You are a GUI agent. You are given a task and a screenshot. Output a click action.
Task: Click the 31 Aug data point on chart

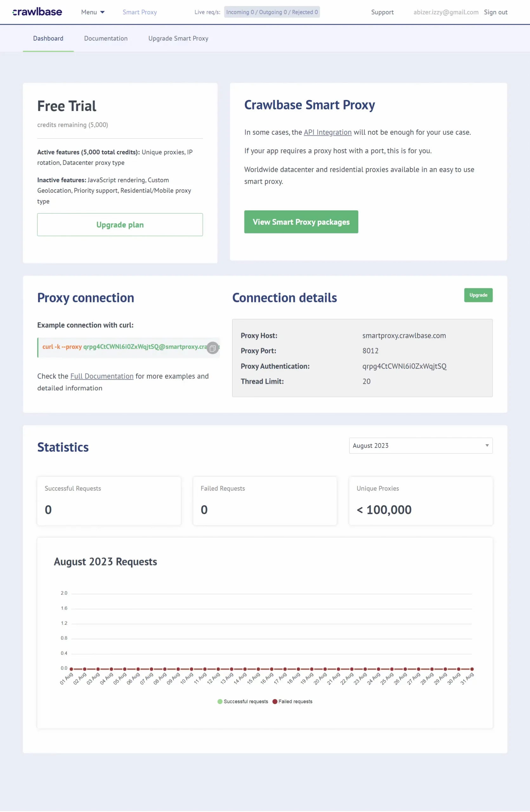472,669
